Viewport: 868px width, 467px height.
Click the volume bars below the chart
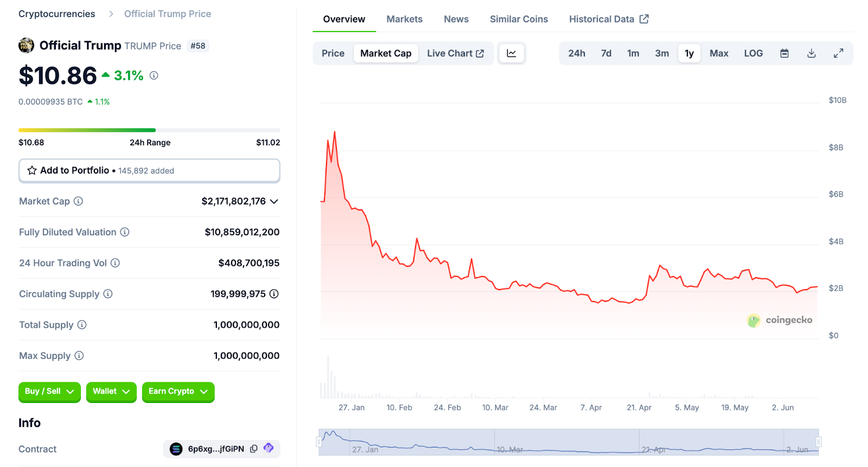569,378
